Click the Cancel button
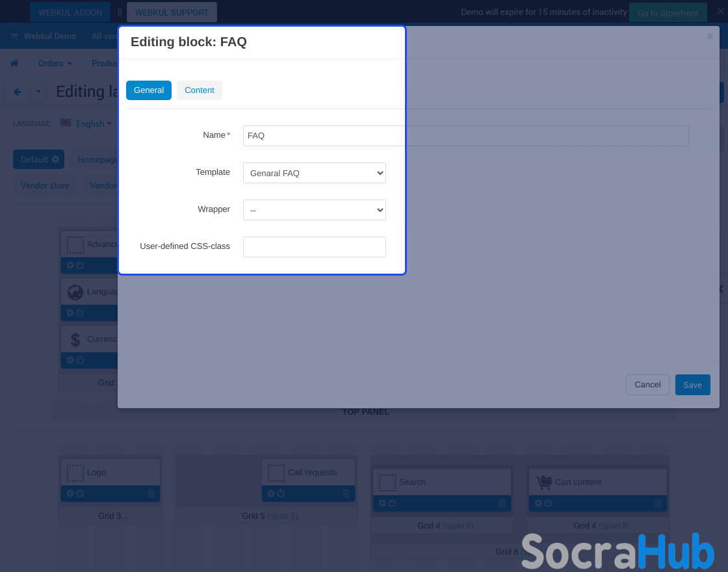728x572 pixels. click(x=647, y=384)
